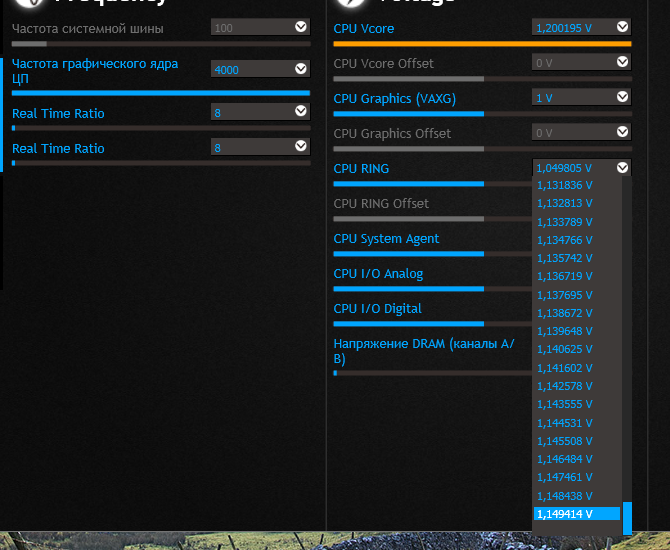Click the CPU I/O Digital label
670x550 pixels.
[x=377, y=308]
